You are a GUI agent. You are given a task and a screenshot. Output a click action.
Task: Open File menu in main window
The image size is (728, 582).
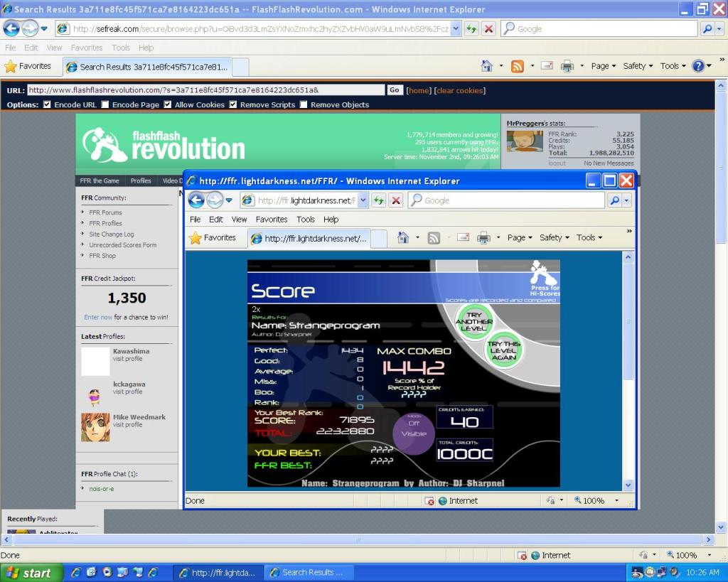pyautogui.click(x=10, y=48)
